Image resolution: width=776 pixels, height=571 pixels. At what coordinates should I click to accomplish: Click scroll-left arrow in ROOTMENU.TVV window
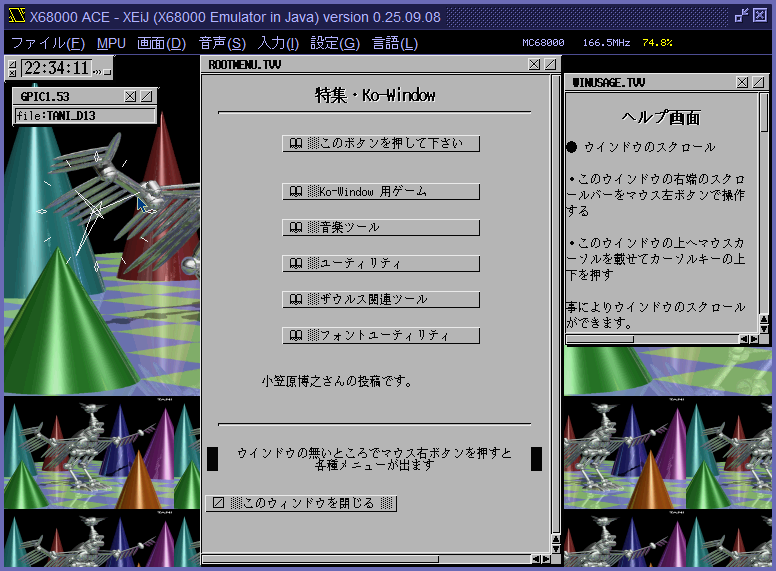click(x=536, y=559)
